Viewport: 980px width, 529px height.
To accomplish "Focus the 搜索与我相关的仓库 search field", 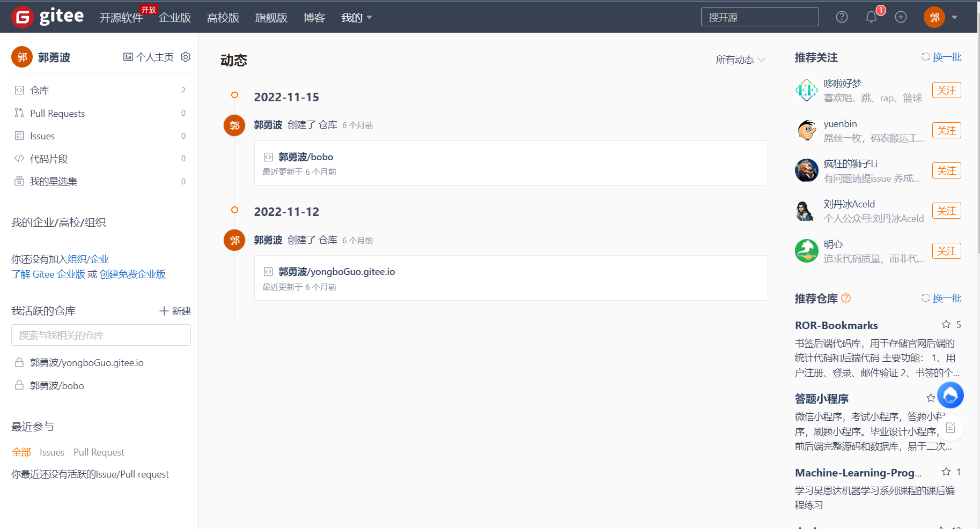I will pos(101,335).
